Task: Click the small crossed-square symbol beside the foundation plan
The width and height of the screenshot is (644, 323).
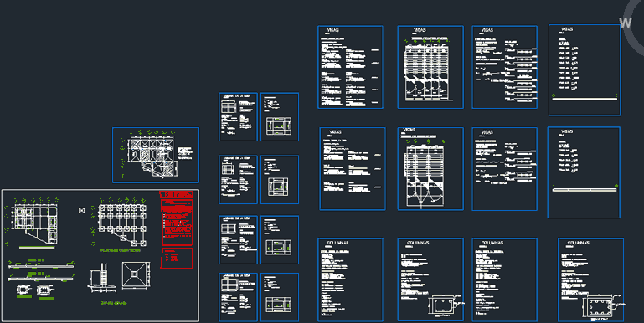Action: tap(81, 211)
